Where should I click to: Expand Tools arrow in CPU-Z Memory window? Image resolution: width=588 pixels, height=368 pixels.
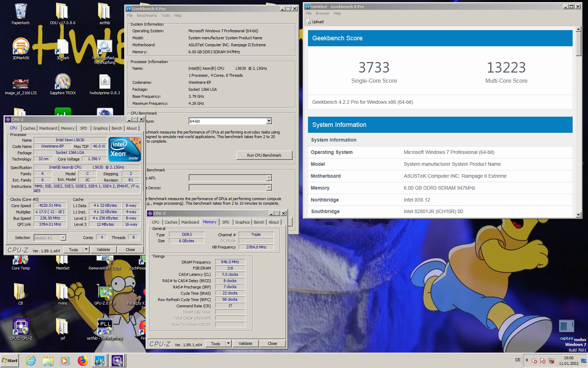(x=228, y=343)
